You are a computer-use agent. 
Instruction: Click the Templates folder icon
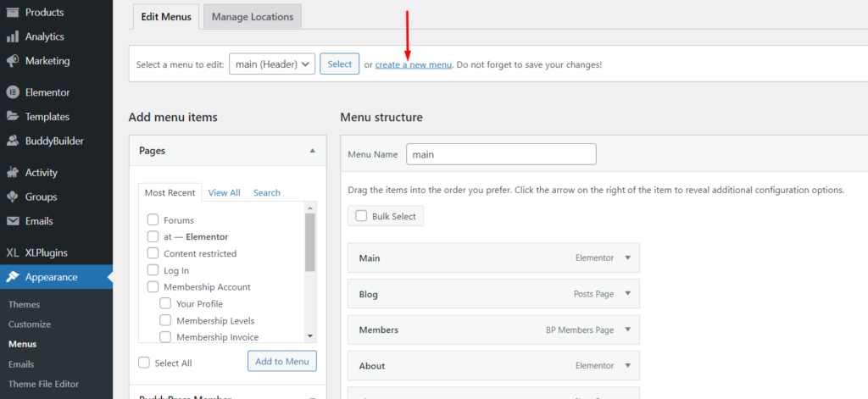12,117
